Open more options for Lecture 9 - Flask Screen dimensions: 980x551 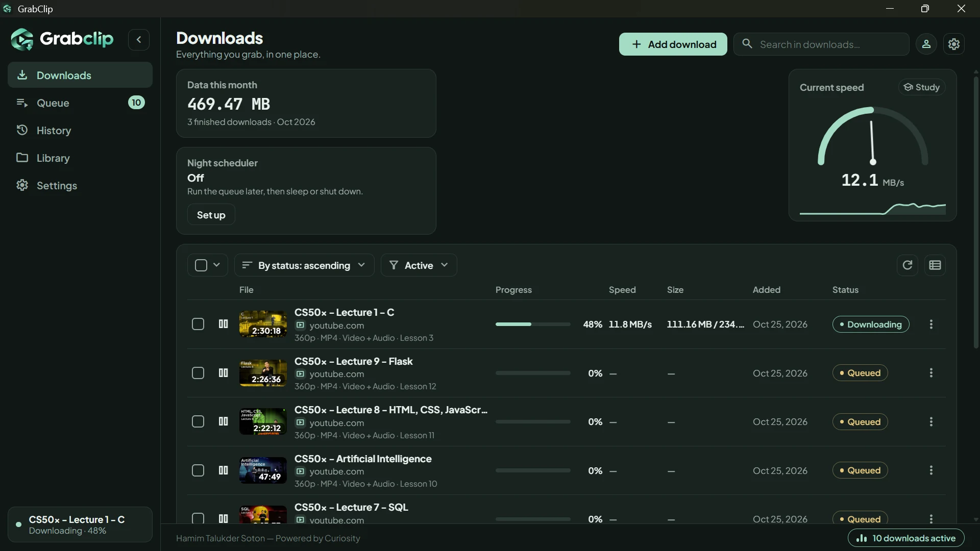[x=931, y=373]
